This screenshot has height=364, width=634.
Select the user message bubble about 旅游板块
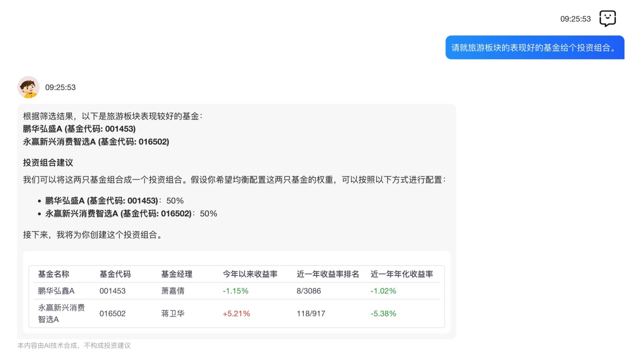point(535,48)
